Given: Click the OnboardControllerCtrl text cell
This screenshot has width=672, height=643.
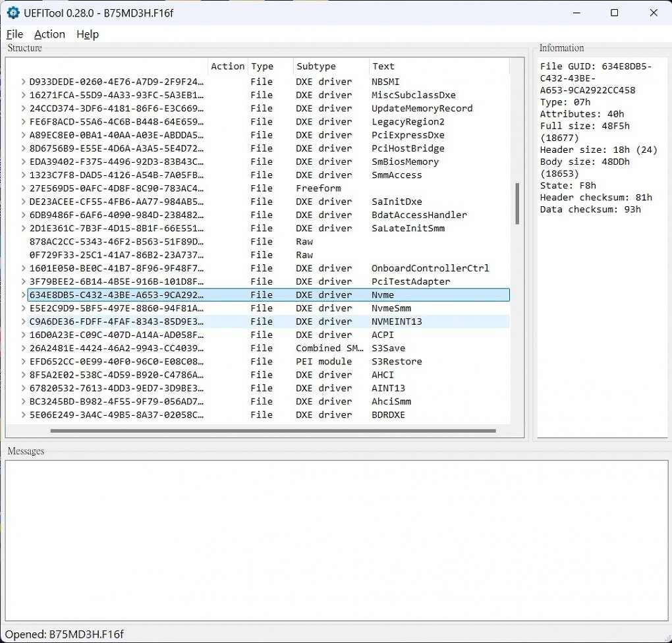Looking at the screenshot, I should click(x=430, y=268).
